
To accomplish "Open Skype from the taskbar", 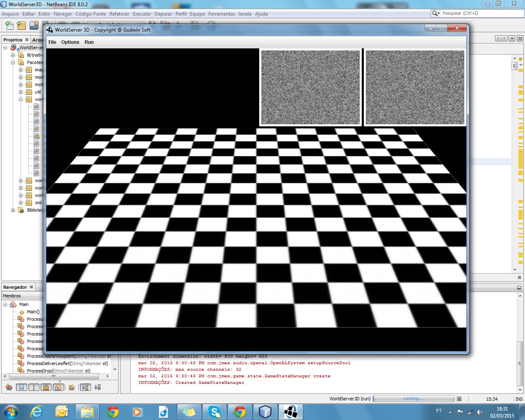I will click(214, 412).
